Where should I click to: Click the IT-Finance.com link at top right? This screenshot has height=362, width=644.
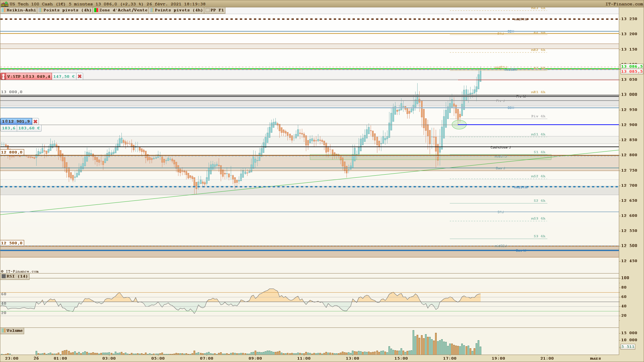click(624, 4)
